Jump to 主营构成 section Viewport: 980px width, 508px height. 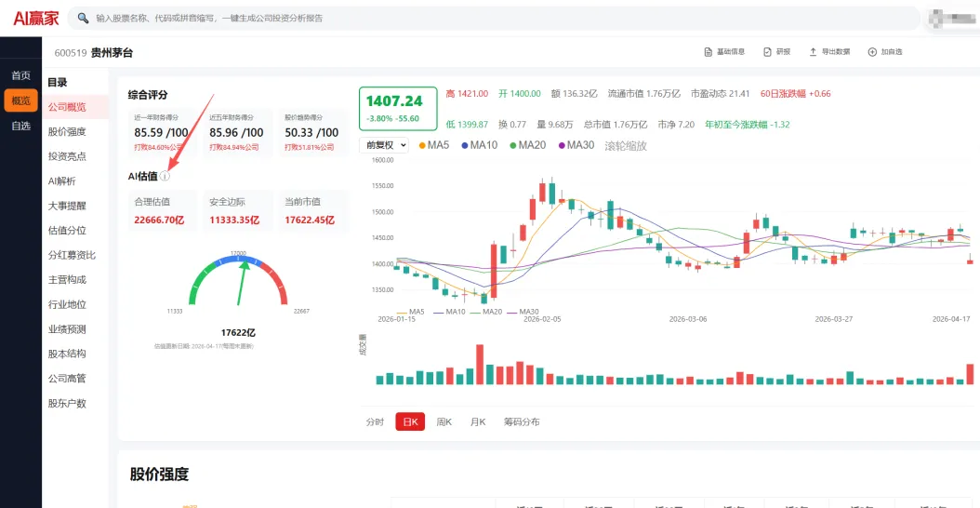point(67,280)
